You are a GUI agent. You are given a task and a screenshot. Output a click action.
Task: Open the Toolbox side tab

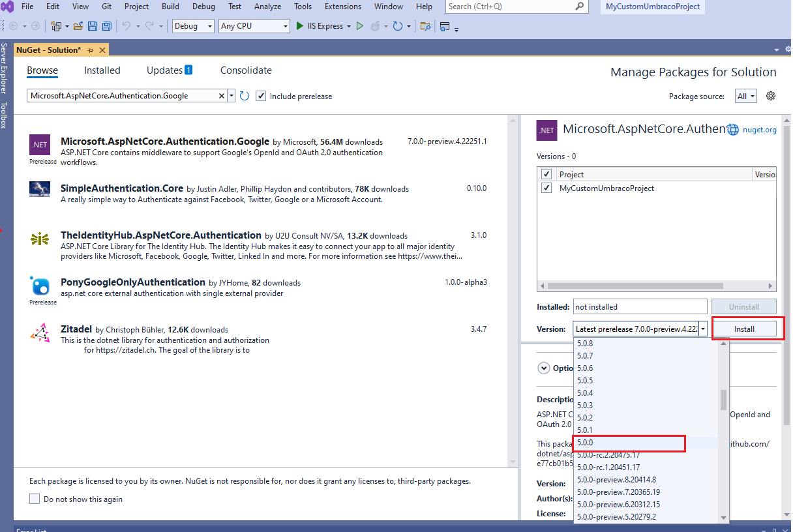[5, 115]
